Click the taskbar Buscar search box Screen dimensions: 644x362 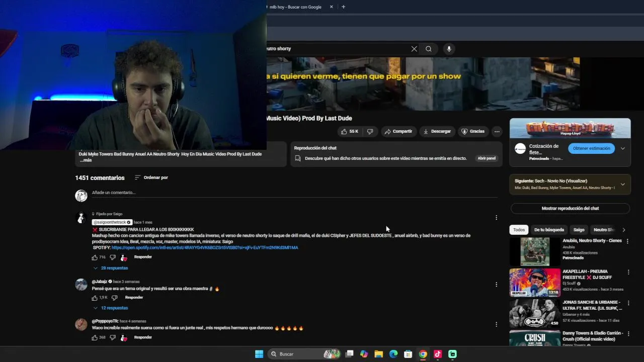[x=305, y=354]
